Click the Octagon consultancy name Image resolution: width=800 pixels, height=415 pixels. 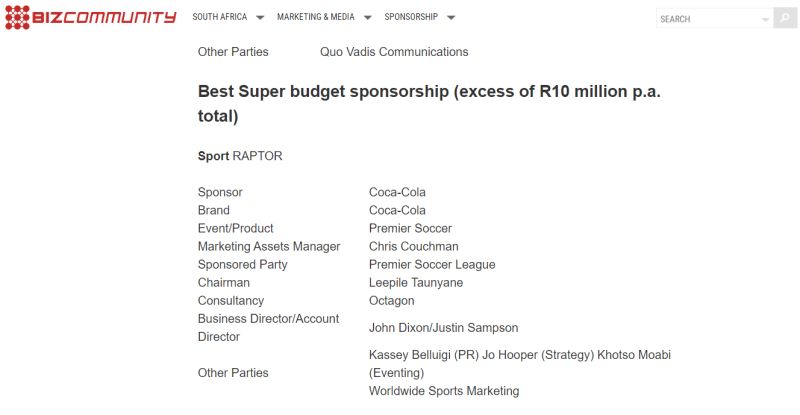pyautogui.click(x=391, y=301)
